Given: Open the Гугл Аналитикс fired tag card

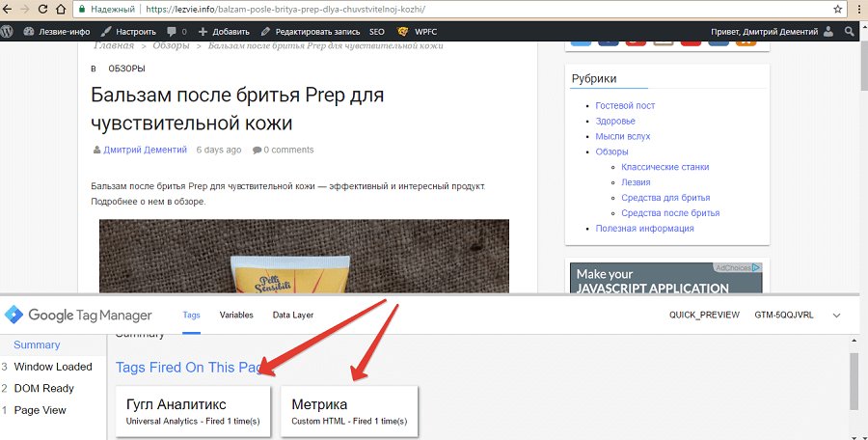Looking at the screenshot, I should [x=193, y=411].
